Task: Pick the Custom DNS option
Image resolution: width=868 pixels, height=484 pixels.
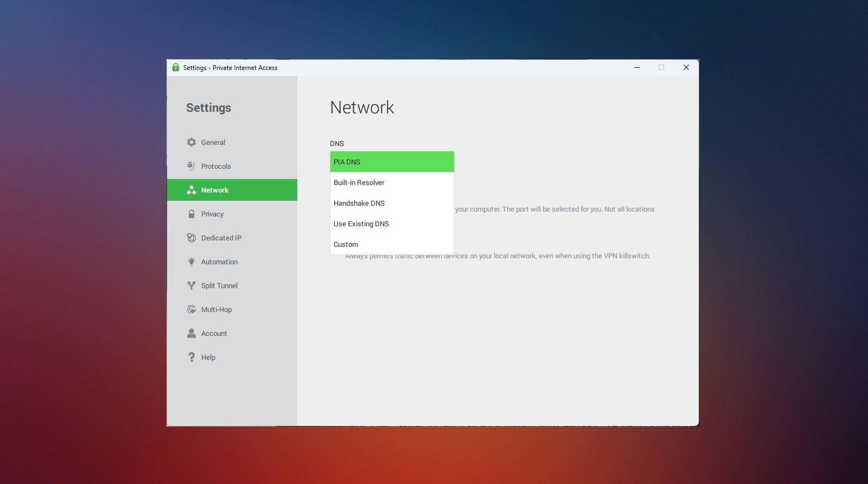Action: (392, 244)
